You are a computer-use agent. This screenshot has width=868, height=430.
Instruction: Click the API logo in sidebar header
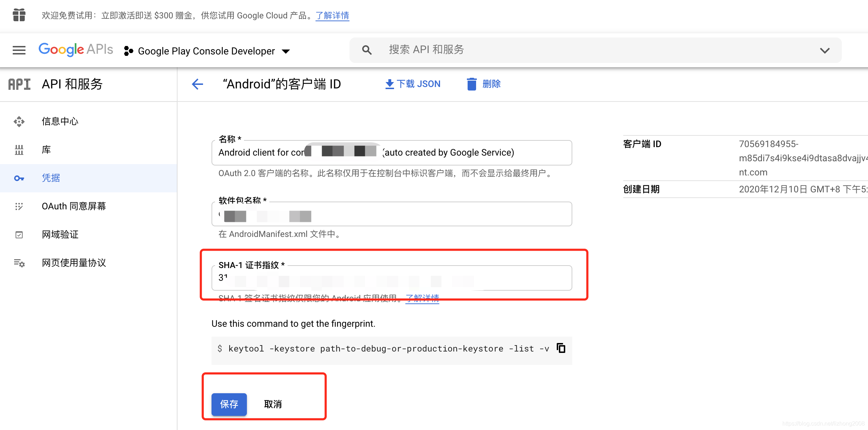click(19, 84)
